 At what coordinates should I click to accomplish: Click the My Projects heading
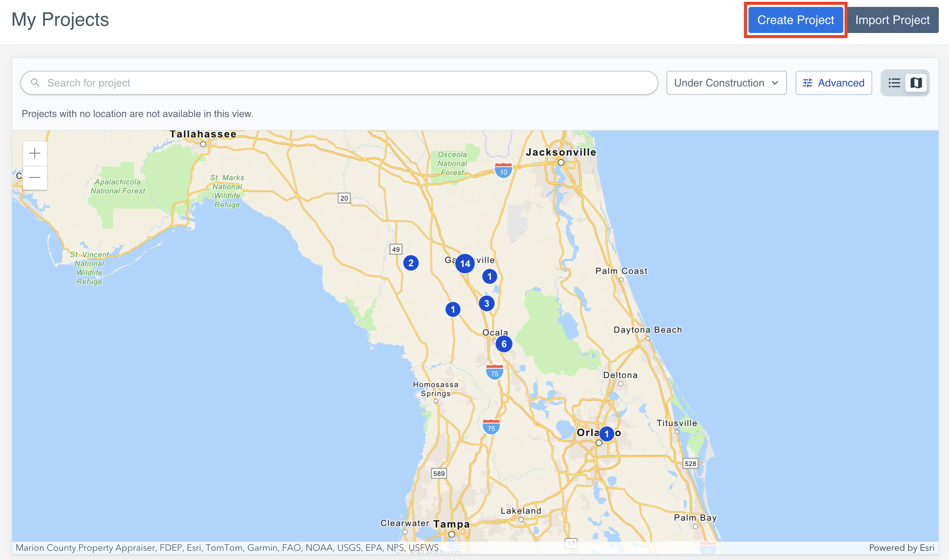60,20
